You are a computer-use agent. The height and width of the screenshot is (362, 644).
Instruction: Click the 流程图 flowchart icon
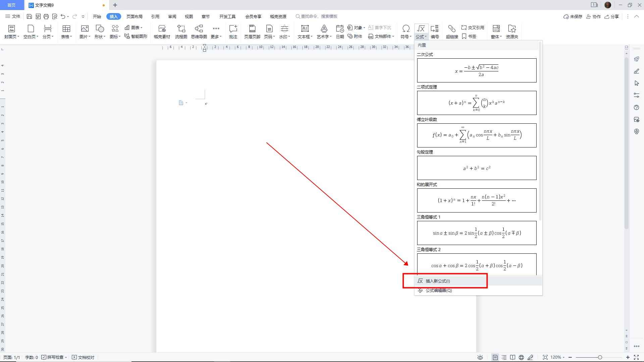tap(181, 32)
